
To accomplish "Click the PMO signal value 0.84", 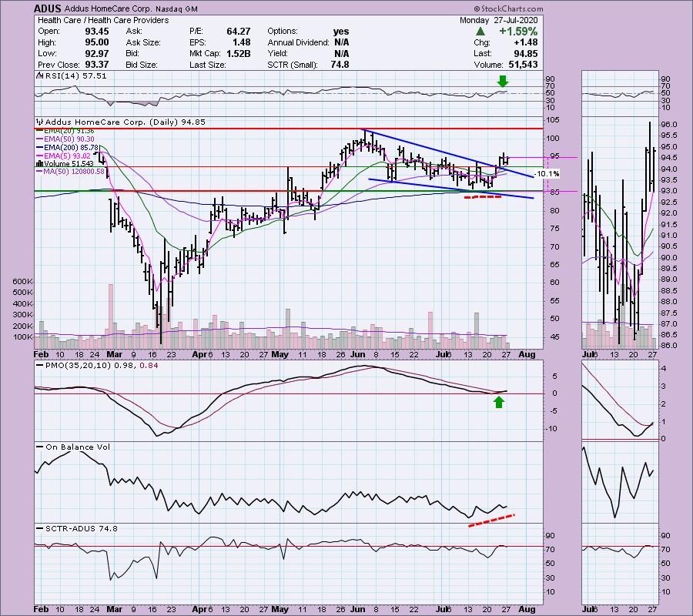I will click(149, 366).
